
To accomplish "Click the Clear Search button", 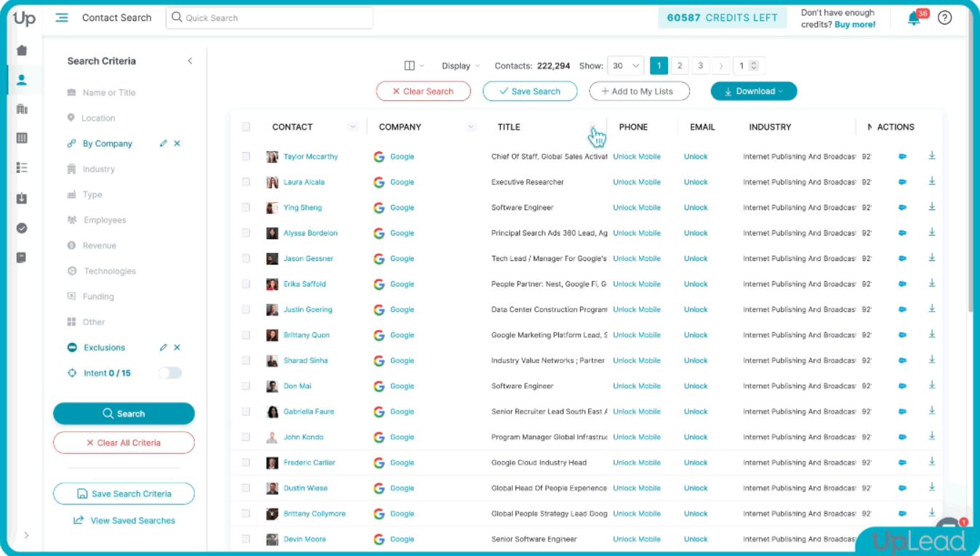I will (x=423, y=91).
